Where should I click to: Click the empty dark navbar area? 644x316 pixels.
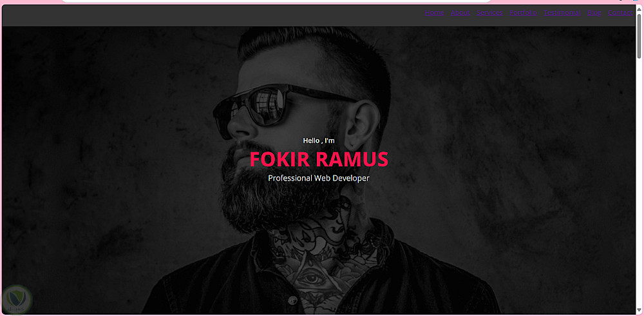tap(205, 15)
